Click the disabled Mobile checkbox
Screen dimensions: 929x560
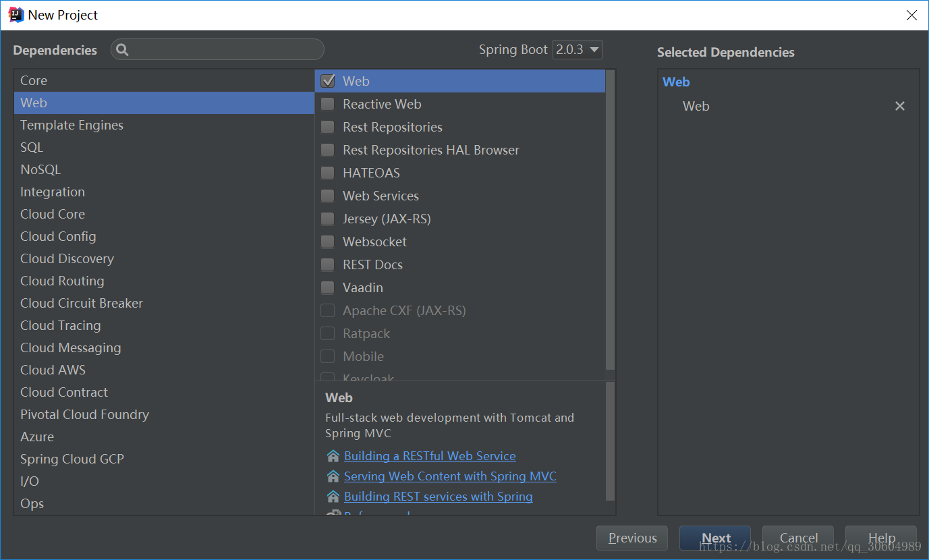327,356
